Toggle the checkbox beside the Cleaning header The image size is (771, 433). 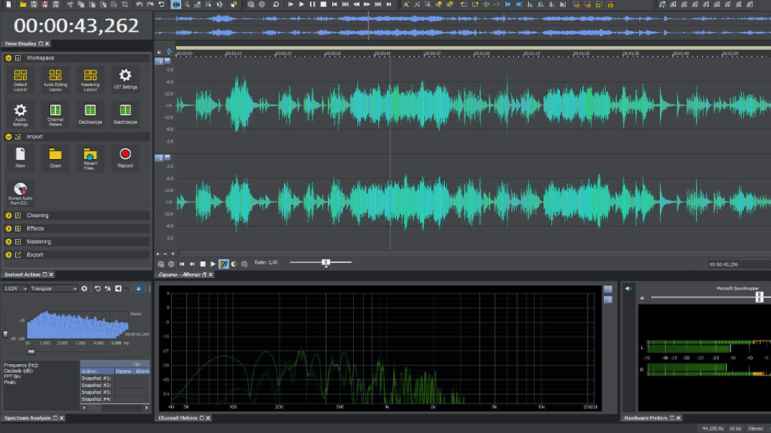(18, 215)
